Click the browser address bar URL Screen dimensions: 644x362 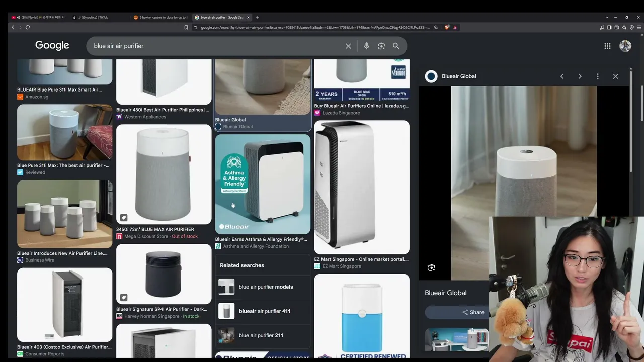pyautogui.click(x=315, y=27)
